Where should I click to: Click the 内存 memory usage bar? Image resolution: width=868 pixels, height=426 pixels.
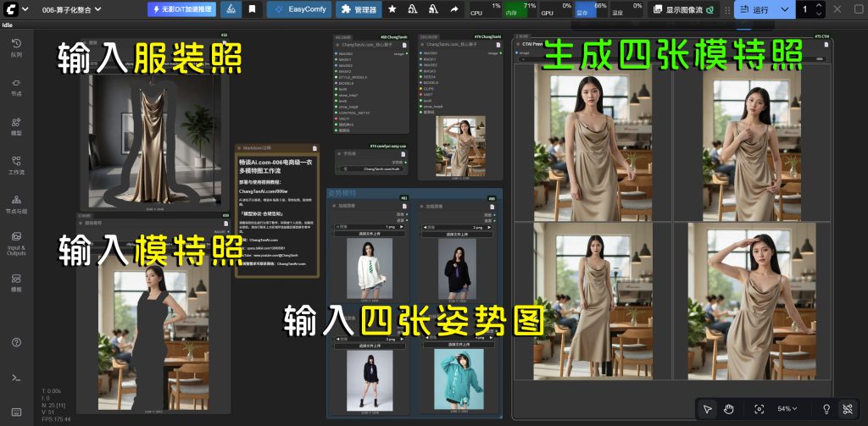click(520, 9)
